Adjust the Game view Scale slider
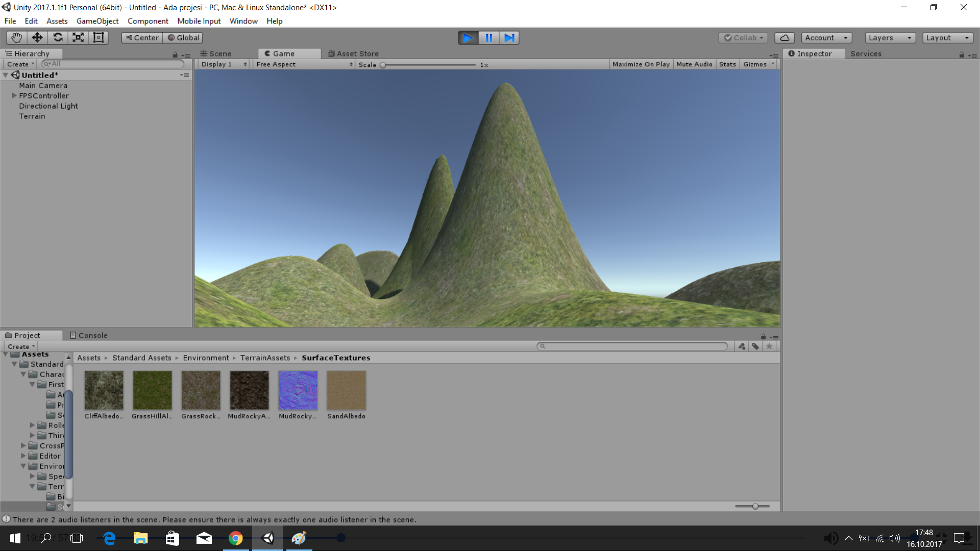The height and width of the screenshot is (551, 980). [x=383, y=65]
